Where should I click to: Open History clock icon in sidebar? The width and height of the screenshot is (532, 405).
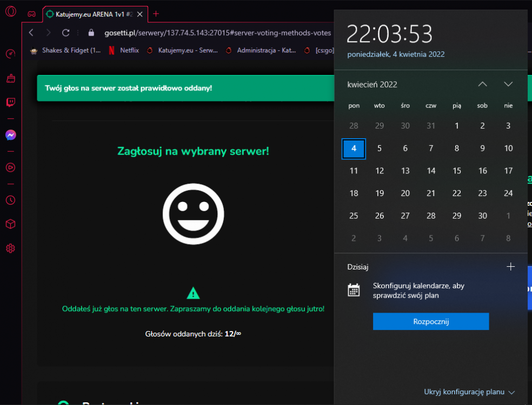coord(10,200)
